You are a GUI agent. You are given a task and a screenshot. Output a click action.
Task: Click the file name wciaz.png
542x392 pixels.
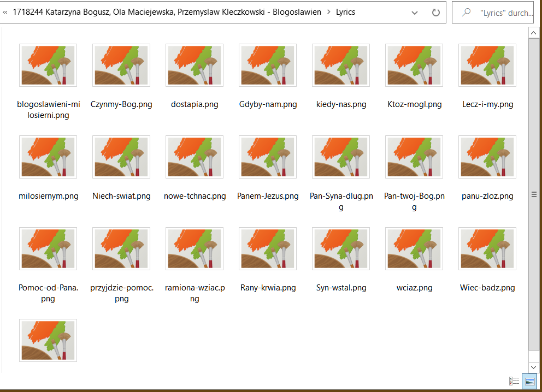[x=415, y=288]
